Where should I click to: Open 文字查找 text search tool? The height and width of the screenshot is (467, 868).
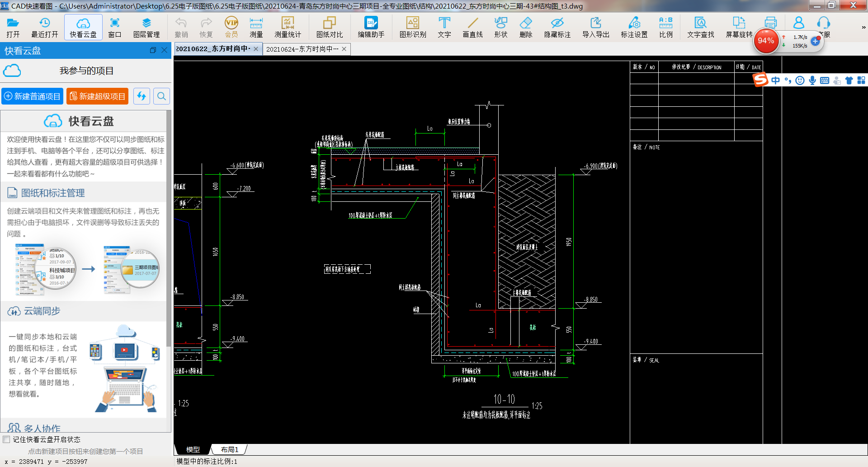pos(701,27)
